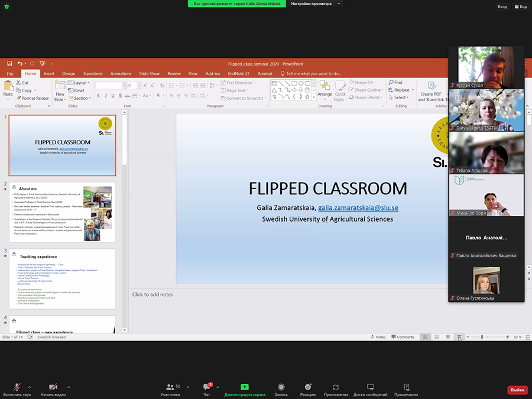Click the green encryption shield icon

coord(7,7)
